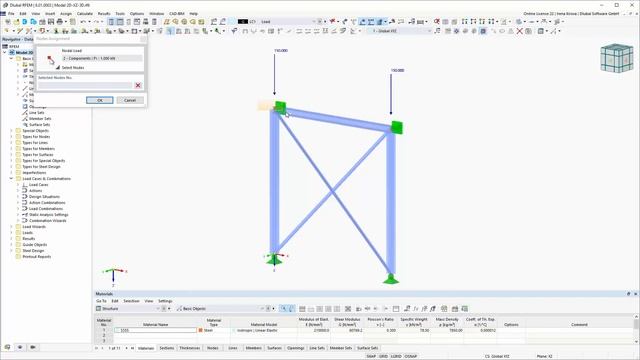Click the fx formula icon in the Materials toolbar

point(416,309)
